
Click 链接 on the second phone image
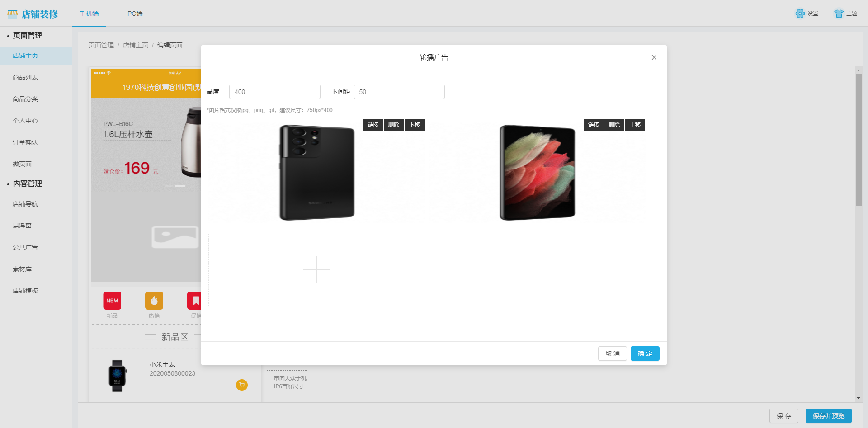coord(593,125)
